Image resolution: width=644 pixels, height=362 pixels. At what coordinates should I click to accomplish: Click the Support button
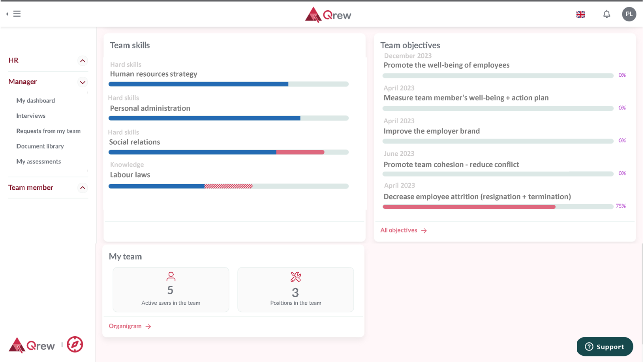coord(605,347)
